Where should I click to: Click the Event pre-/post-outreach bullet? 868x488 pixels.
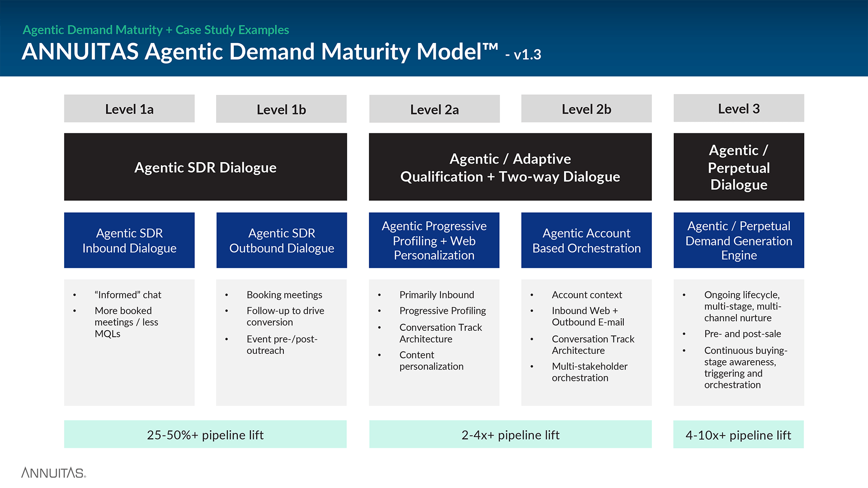[282, 345]
